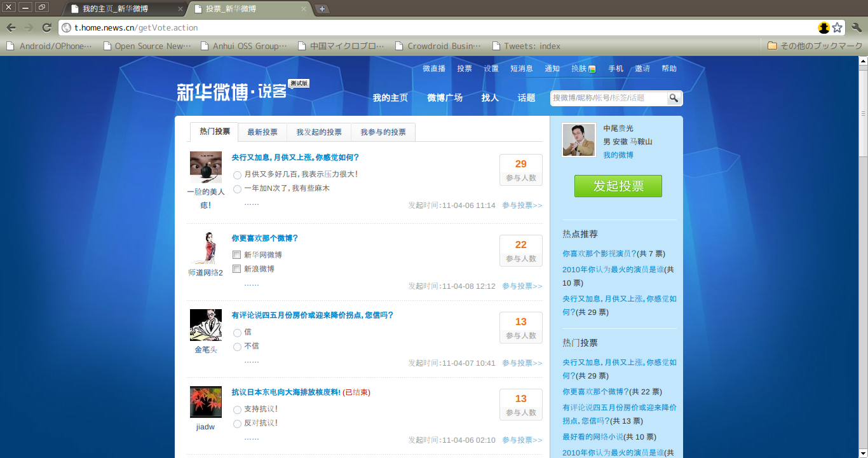
Task: Click jiadw maple leaf avatar
Action: [x=206, y=402]
